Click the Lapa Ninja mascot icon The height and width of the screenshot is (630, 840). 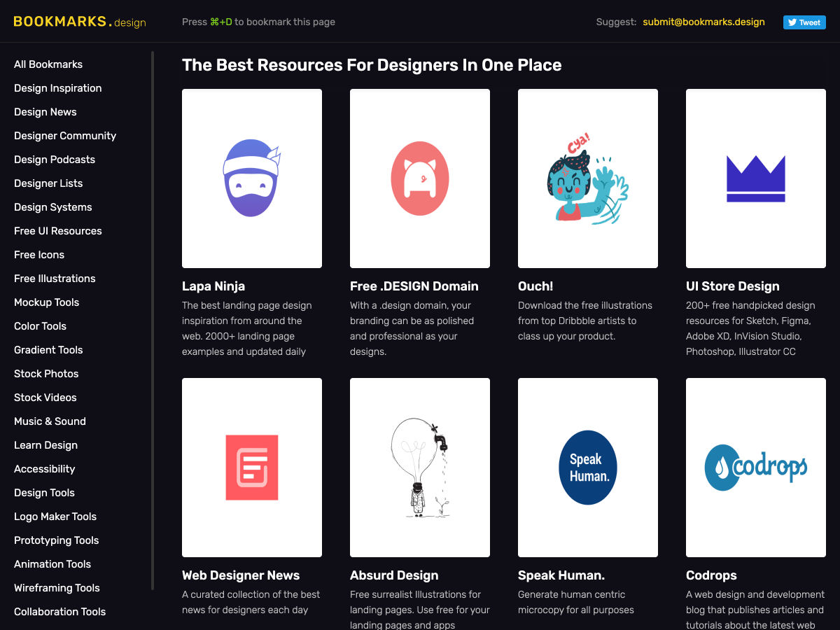(x=251, y=178)
